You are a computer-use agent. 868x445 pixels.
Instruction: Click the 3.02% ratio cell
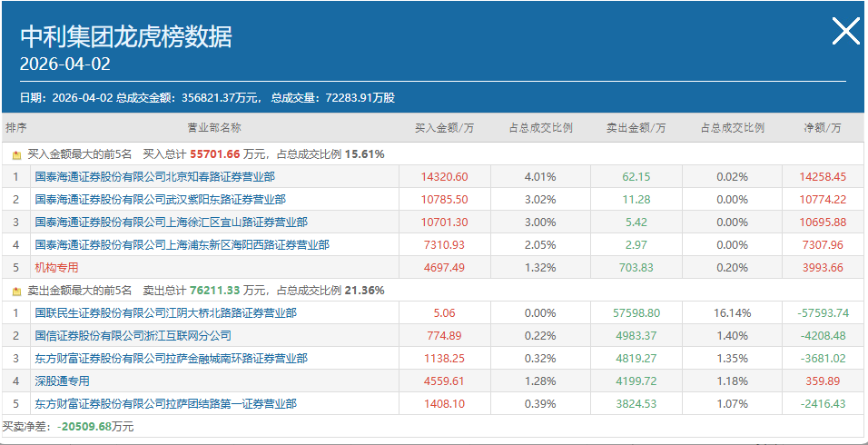pos(540,200)
